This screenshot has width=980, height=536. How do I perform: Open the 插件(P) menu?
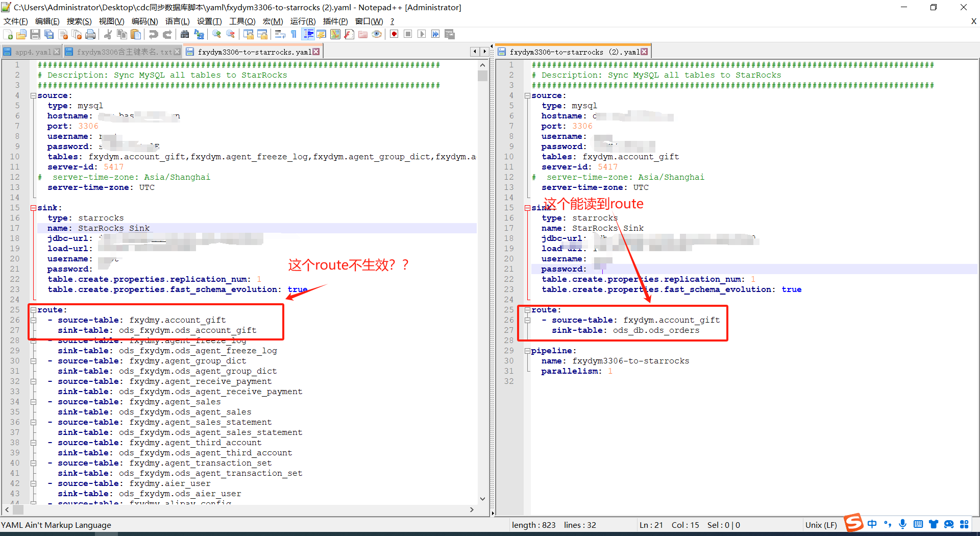(x=335, y=21)
